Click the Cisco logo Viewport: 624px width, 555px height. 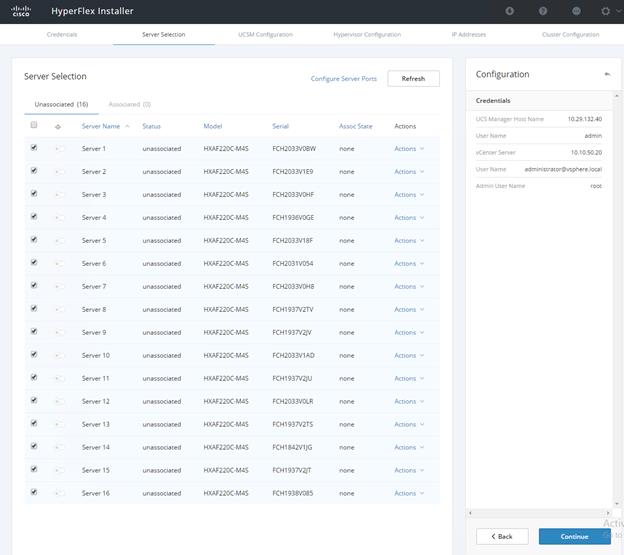(21, 11)
